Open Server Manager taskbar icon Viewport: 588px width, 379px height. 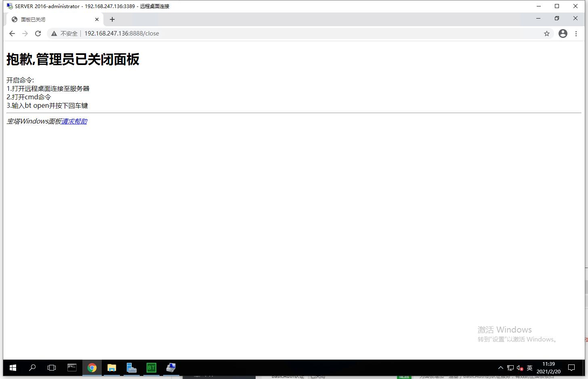[x=132, y=368]
